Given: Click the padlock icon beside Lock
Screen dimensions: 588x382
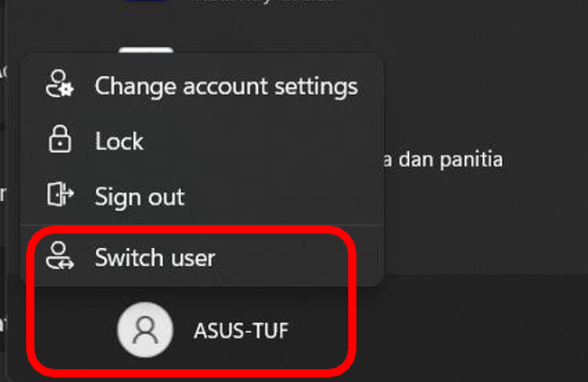Looking at the screenshot, I should coord(60,141).
